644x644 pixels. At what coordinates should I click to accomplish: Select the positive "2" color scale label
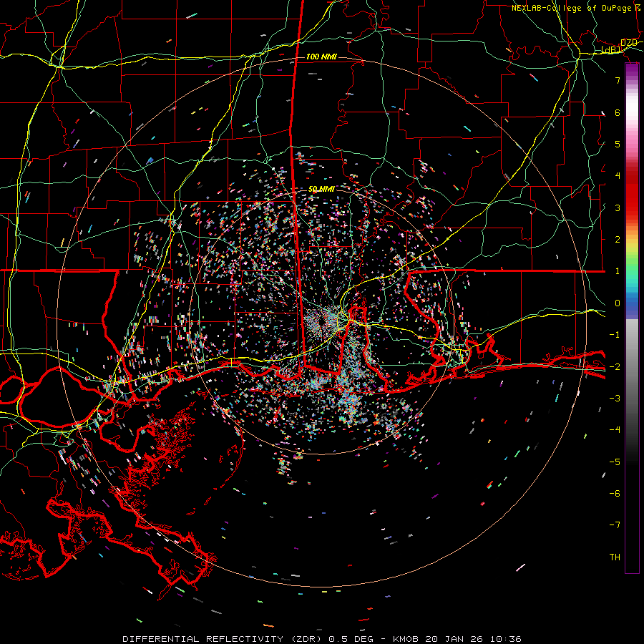coord(618,240)
